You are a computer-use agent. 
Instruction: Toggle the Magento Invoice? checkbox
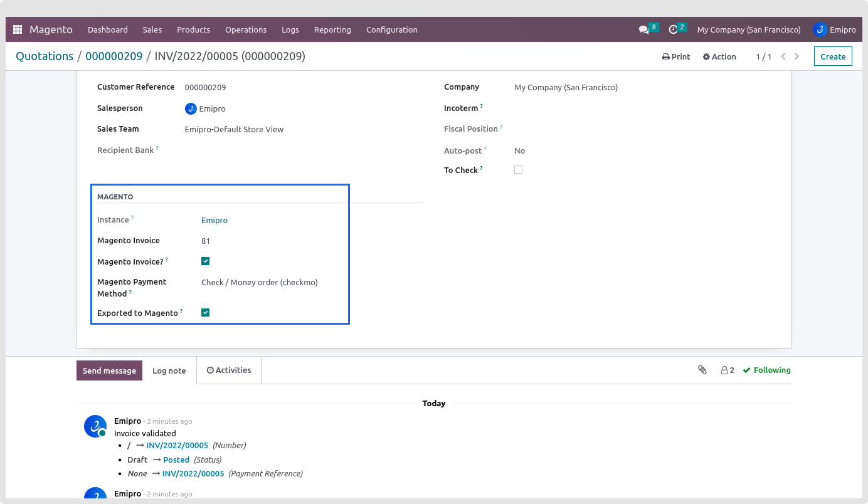pos(205,261)
